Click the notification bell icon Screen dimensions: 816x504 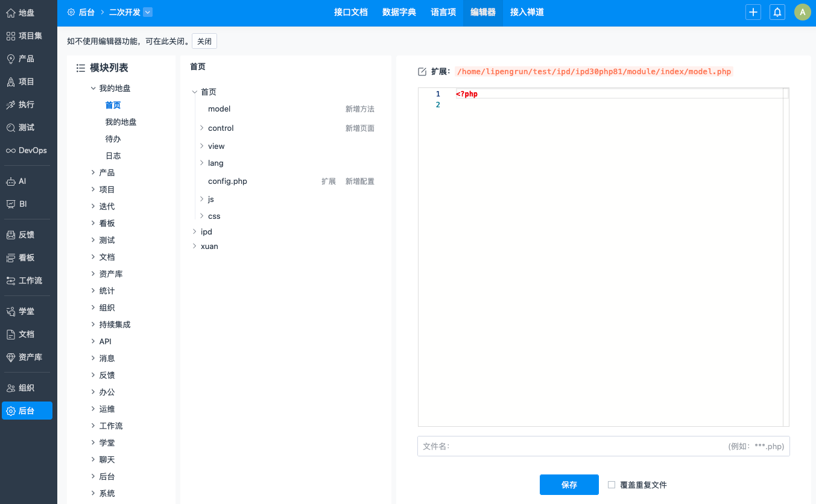pyautogui.click(x=777, y=12)
